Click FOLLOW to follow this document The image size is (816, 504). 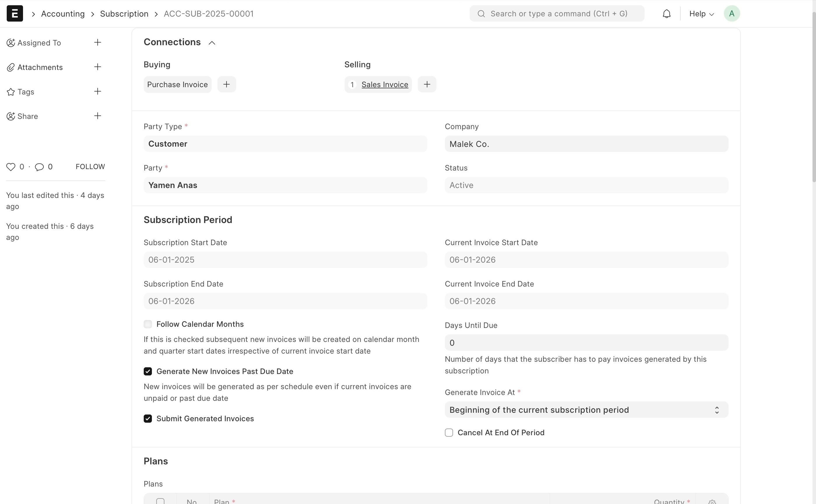[90, 167]
